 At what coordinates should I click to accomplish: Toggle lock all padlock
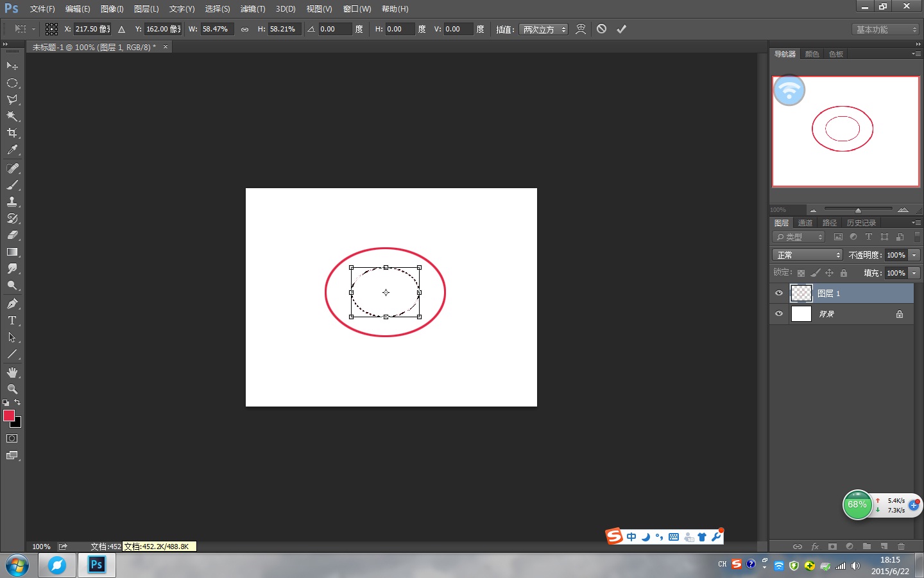[844, 273]
